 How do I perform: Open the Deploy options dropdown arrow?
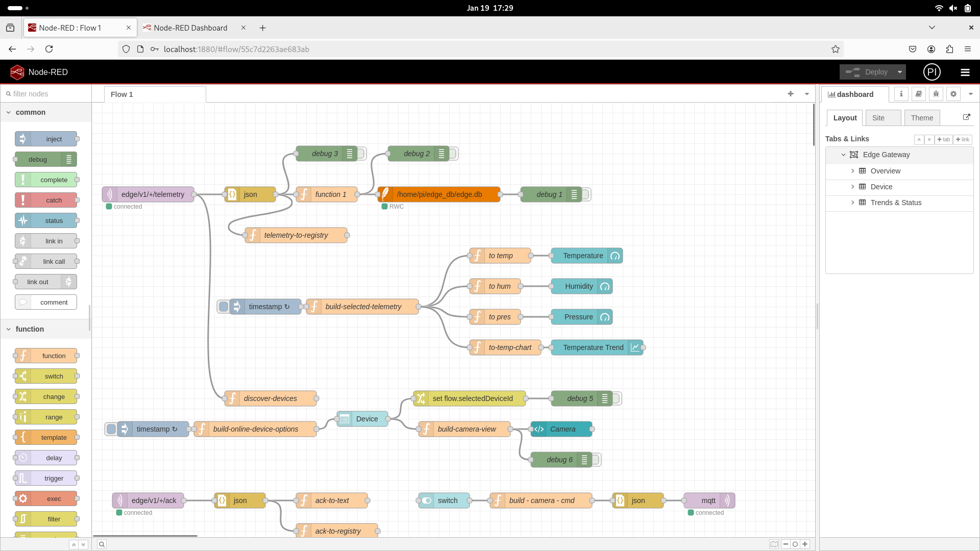pos(900,72)
